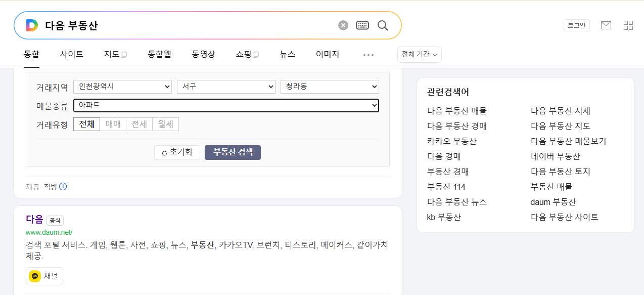Click the 공식 badge next to 다음

point(55,221)
